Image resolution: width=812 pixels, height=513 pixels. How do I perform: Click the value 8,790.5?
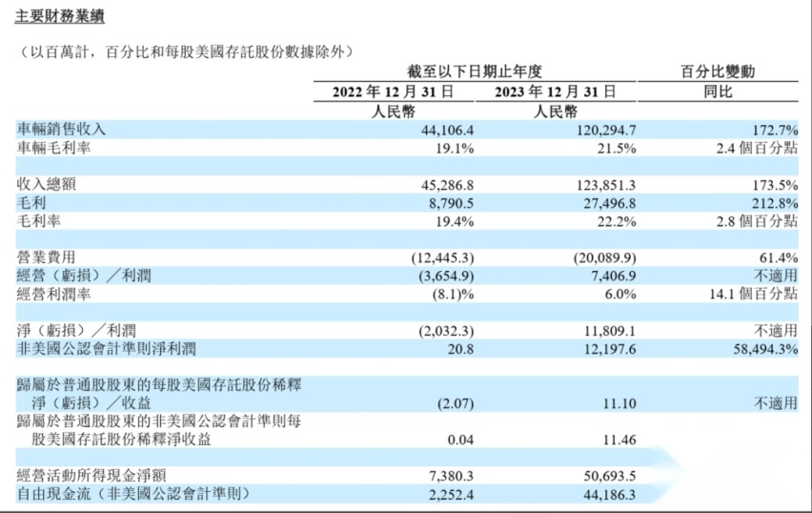point(451,204)
